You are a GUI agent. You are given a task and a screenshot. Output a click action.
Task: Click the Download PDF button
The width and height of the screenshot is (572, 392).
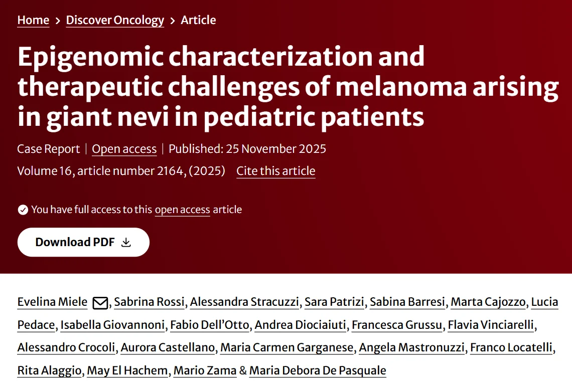tap(83, 242)
